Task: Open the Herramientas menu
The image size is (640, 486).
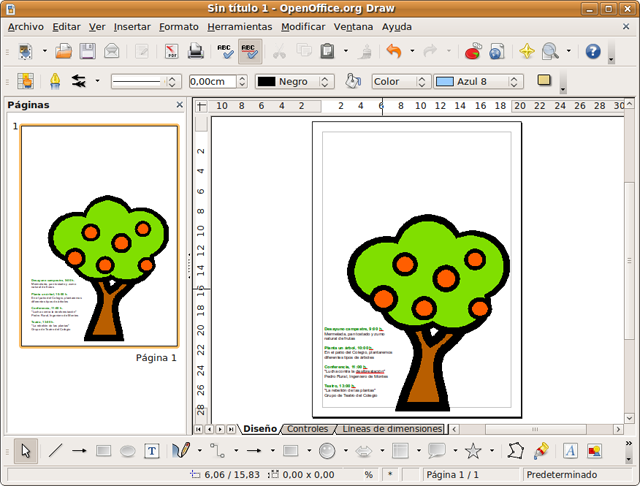Action: coord(239,27)
